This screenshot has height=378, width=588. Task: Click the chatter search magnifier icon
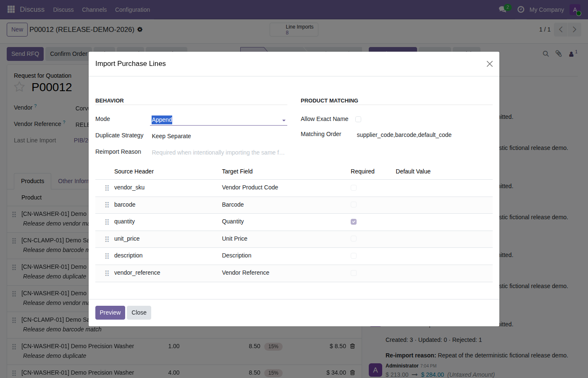click(546, 54)
